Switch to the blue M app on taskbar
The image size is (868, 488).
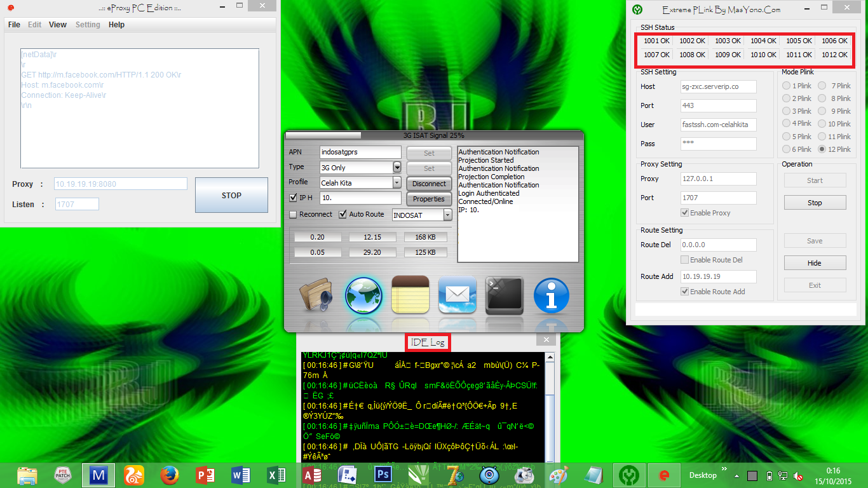[x=98, y=475]
